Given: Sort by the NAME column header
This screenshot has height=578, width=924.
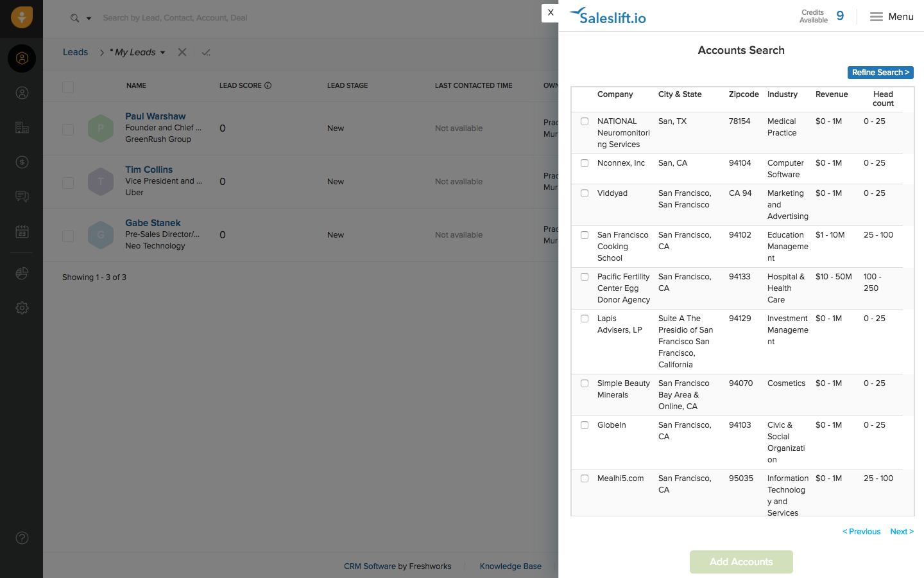Looking at the screenshot, I should (136, 85).
